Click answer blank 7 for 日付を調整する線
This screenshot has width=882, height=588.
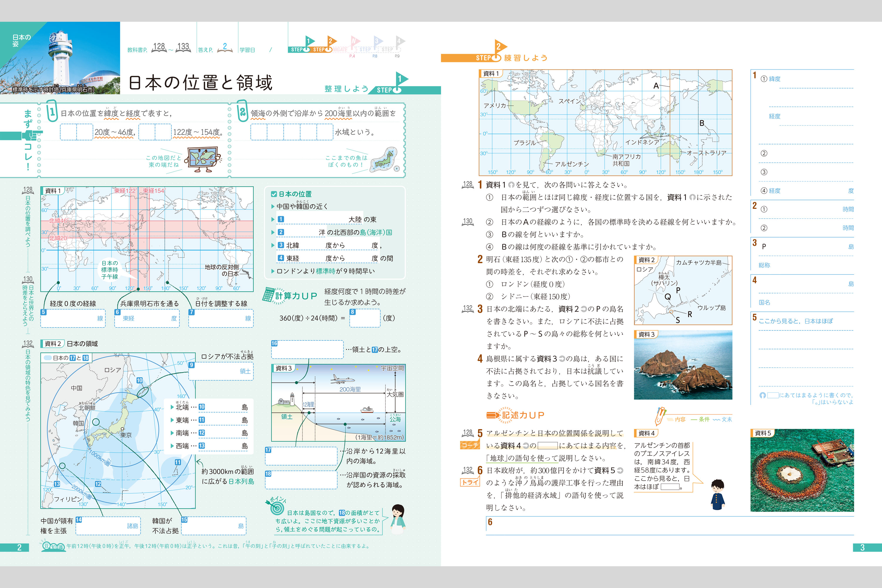coord(221,318)
